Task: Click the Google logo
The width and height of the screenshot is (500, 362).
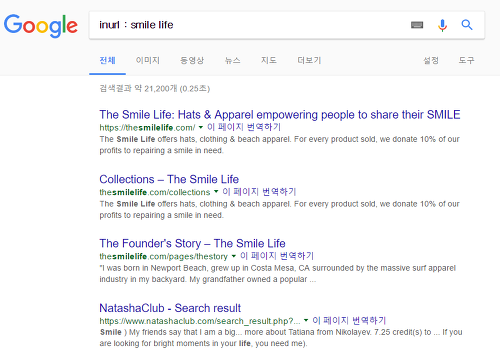Action: 41,25
